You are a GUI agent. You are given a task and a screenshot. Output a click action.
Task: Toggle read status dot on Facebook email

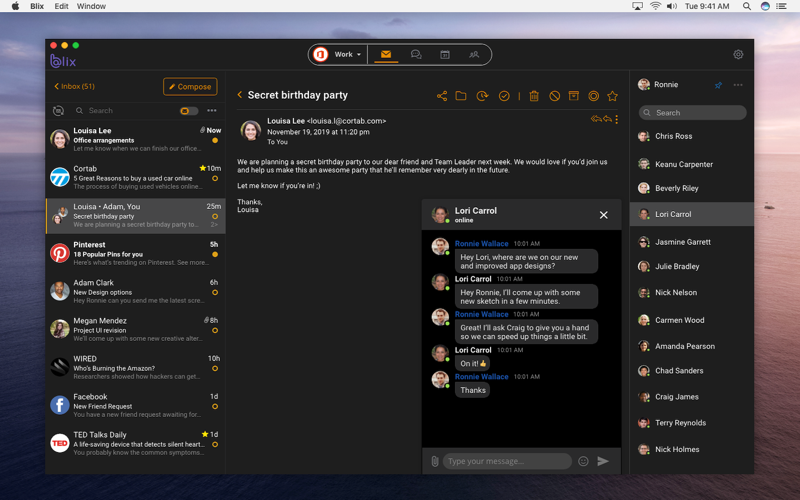point(215,407)
